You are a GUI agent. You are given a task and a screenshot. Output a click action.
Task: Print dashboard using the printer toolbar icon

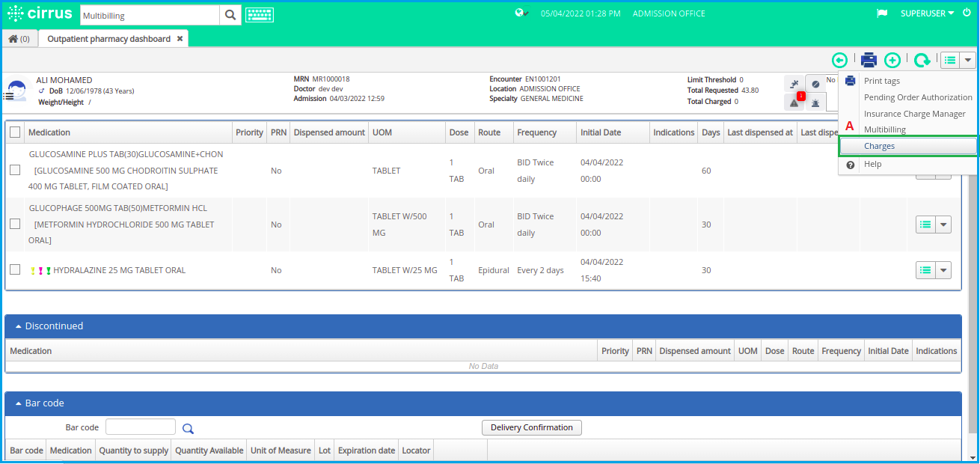[869, 60]
